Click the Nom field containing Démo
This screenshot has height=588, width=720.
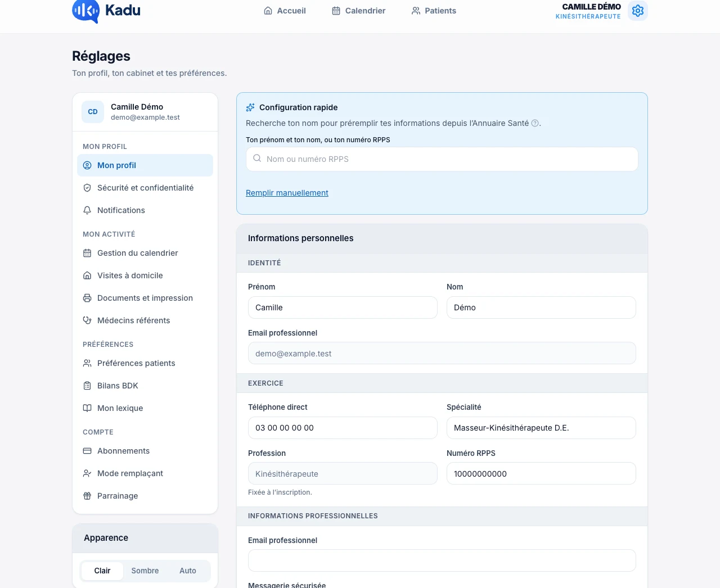[541, 307]
